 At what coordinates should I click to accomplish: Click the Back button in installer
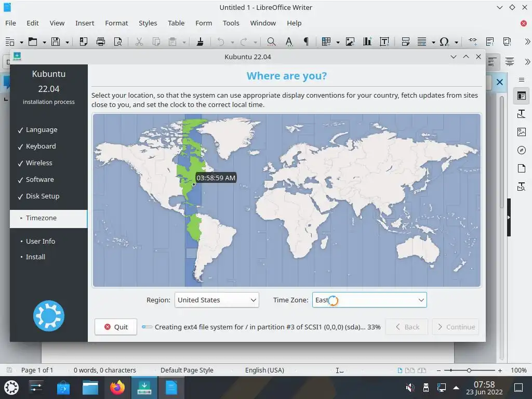[x=407, y=327]
